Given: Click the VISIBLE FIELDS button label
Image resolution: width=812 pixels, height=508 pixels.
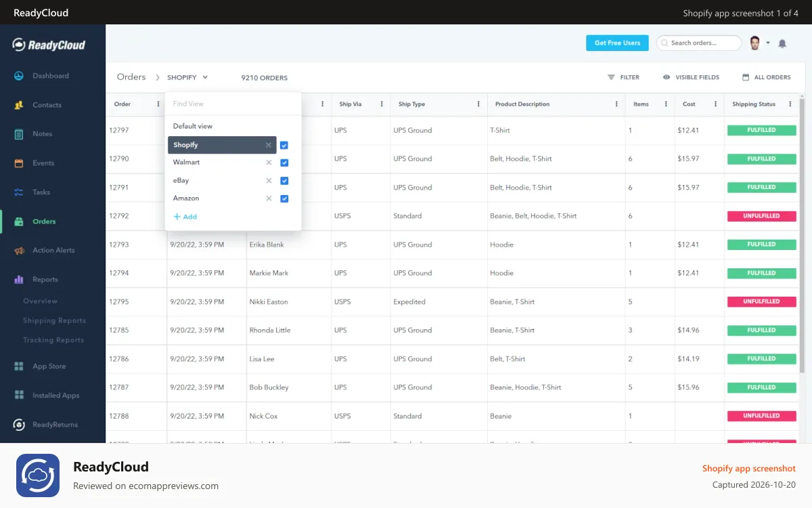Looking at the screenshot, I should click(x=697, y=77).
